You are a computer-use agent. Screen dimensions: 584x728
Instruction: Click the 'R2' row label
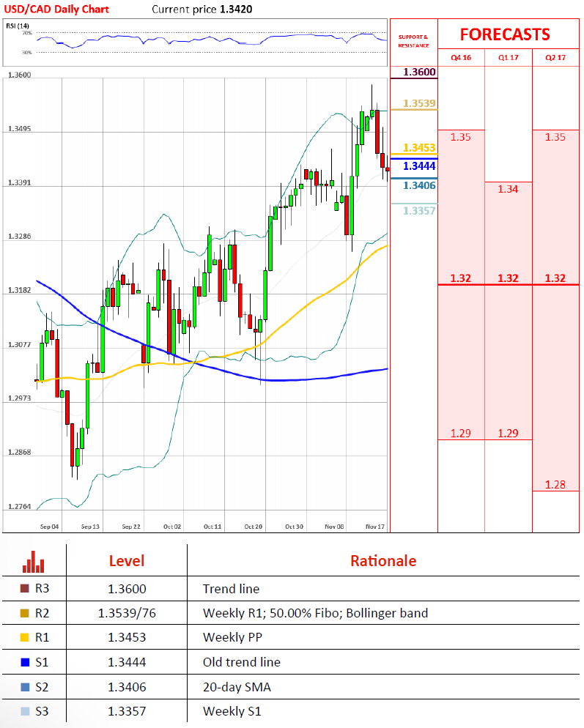[42, 613]
